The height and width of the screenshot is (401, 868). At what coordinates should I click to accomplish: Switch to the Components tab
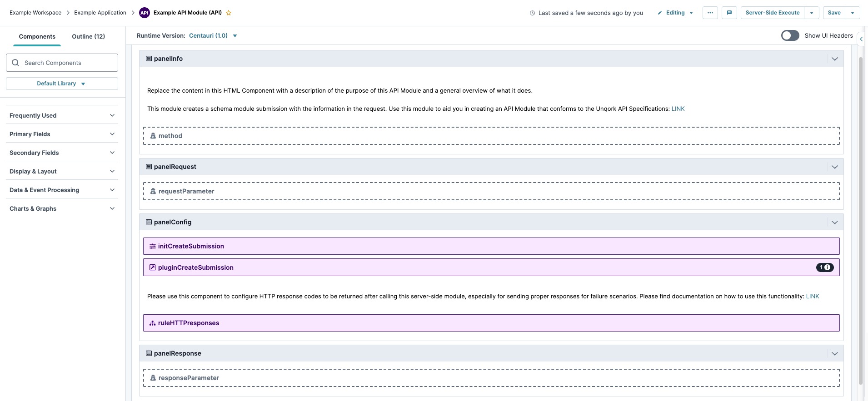coord(37,36)
